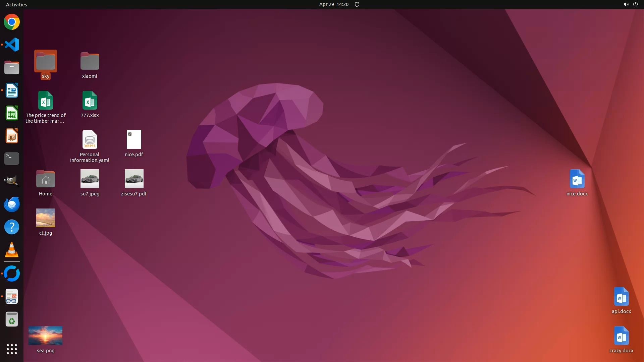Open VLC media player dock icon
This screenshot has height=362, width=644.
coord(12,250)
